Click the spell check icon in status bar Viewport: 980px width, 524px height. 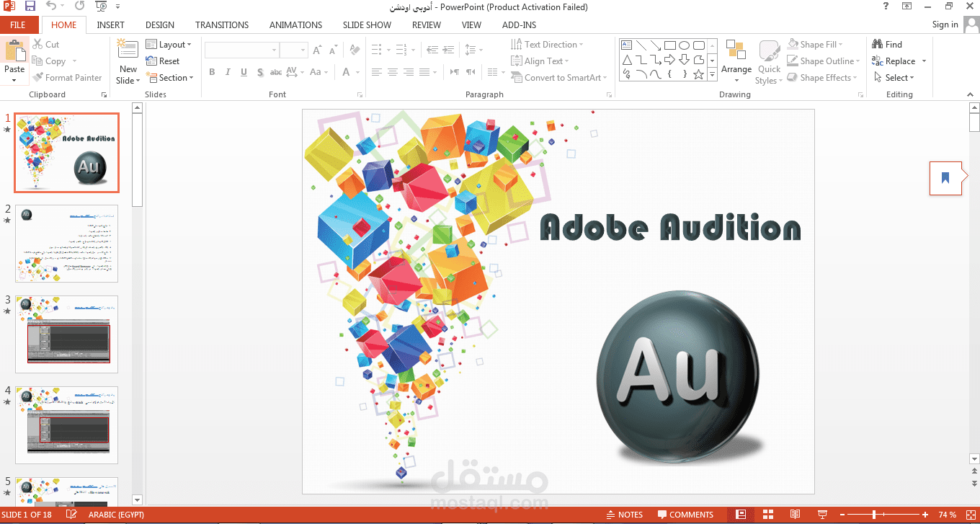point(71,515)
